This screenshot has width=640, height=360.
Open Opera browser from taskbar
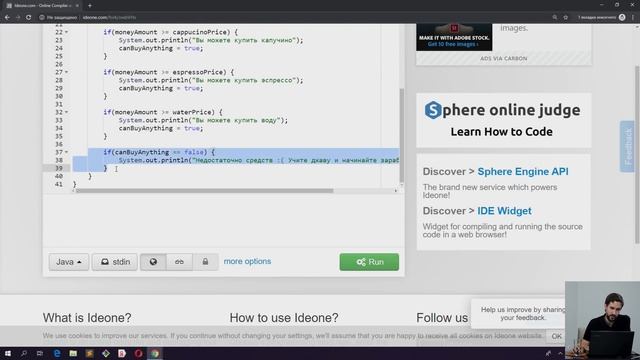coord(138,353)
